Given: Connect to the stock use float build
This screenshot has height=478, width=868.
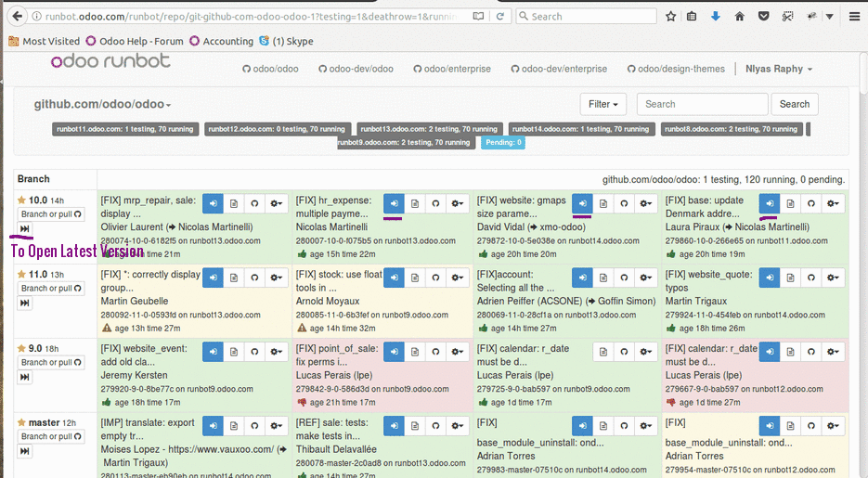Looking at the screenshot, I should tap(394, 278).
